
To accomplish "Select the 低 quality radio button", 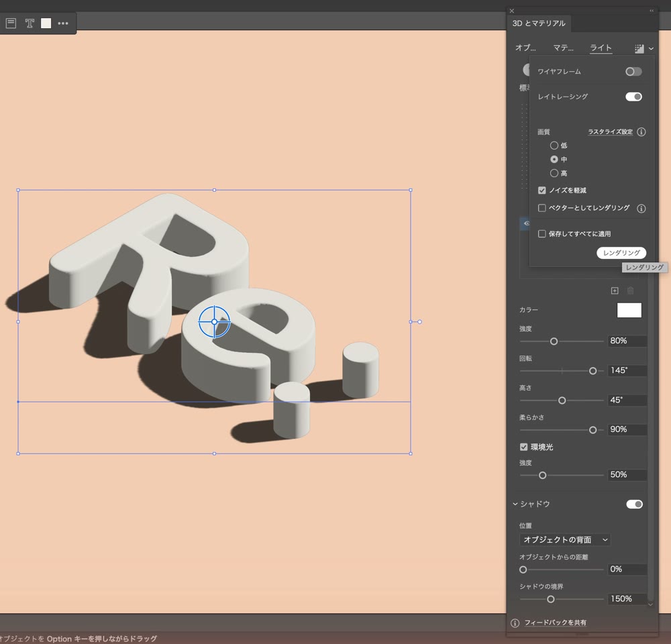I will 554,146.
